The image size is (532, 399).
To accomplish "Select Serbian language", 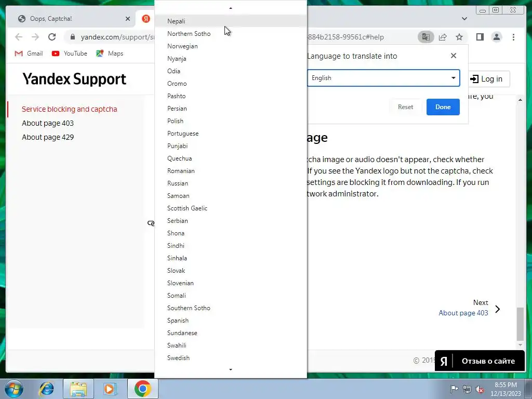I will 231,220.
